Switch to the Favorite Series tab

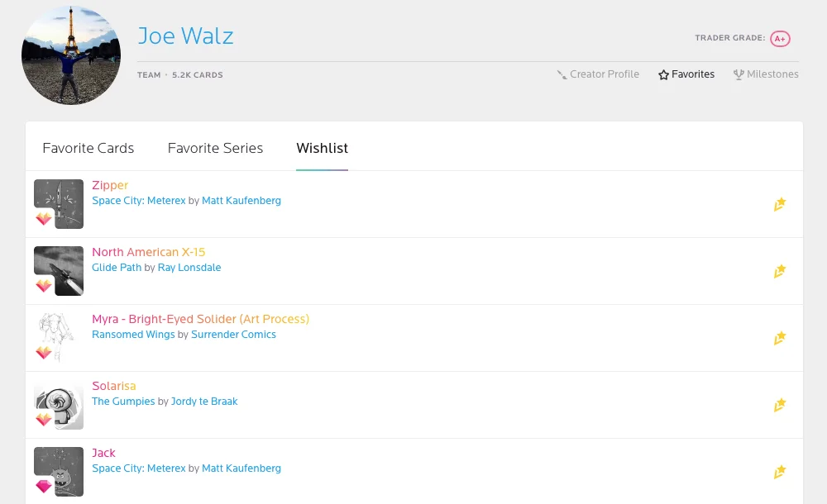[x=215, y=148]
